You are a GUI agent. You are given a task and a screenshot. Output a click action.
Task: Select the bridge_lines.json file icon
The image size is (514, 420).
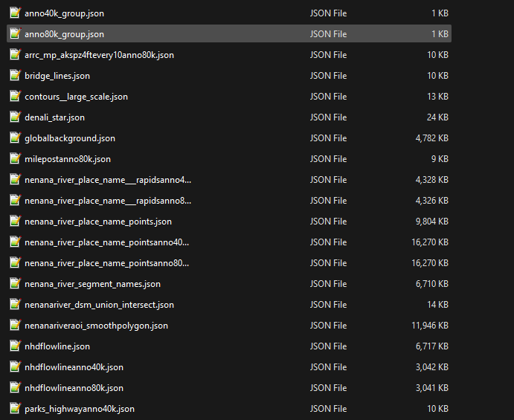(x=15, y=76)
